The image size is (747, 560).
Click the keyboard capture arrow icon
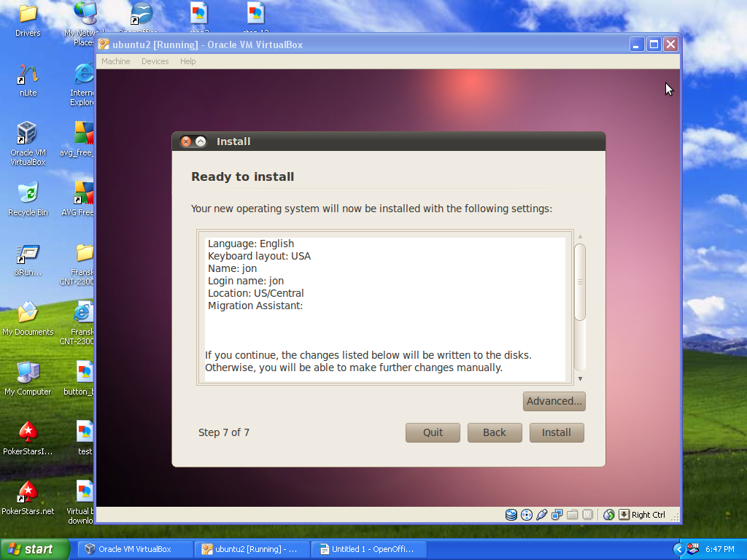[x=624, y=515]
